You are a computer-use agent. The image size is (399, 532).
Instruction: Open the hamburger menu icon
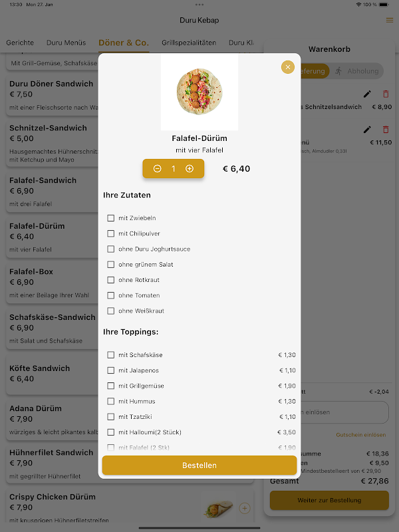coord(390,21)
